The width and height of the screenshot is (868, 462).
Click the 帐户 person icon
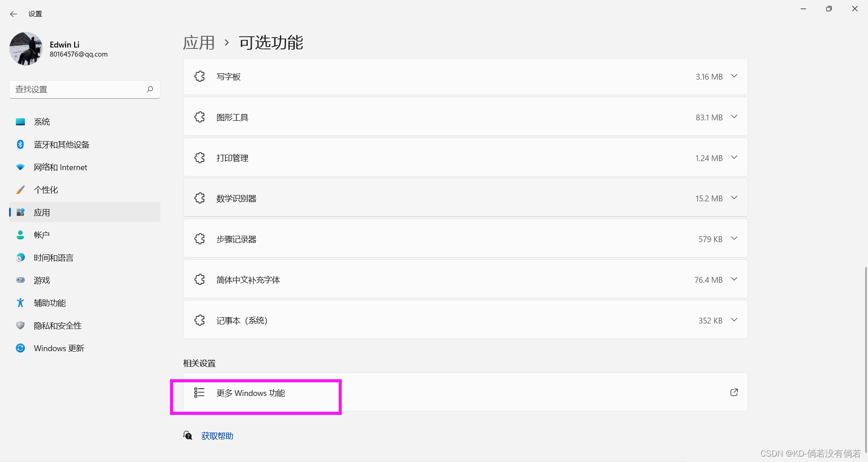20,235
